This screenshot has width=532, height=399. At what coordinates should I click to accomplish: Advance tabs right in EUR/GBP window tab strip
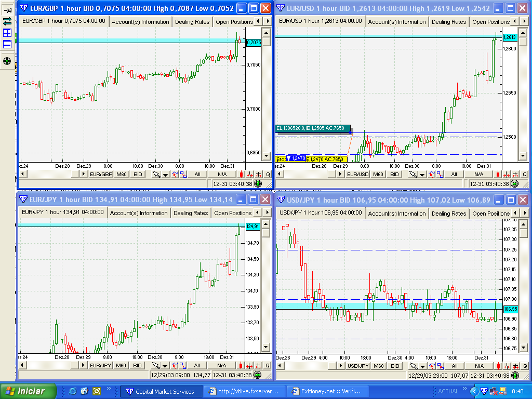coord(268,21)
